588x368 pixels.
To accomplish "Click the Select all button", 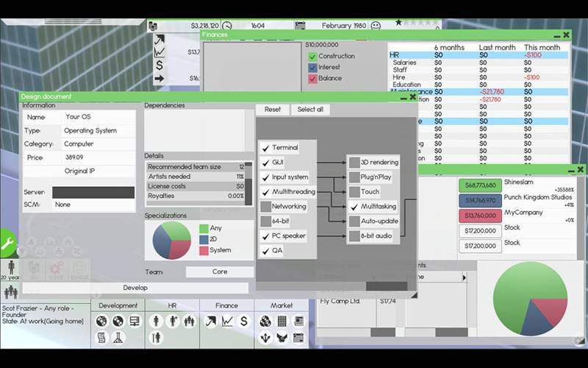I will click(x=310, y=110).
